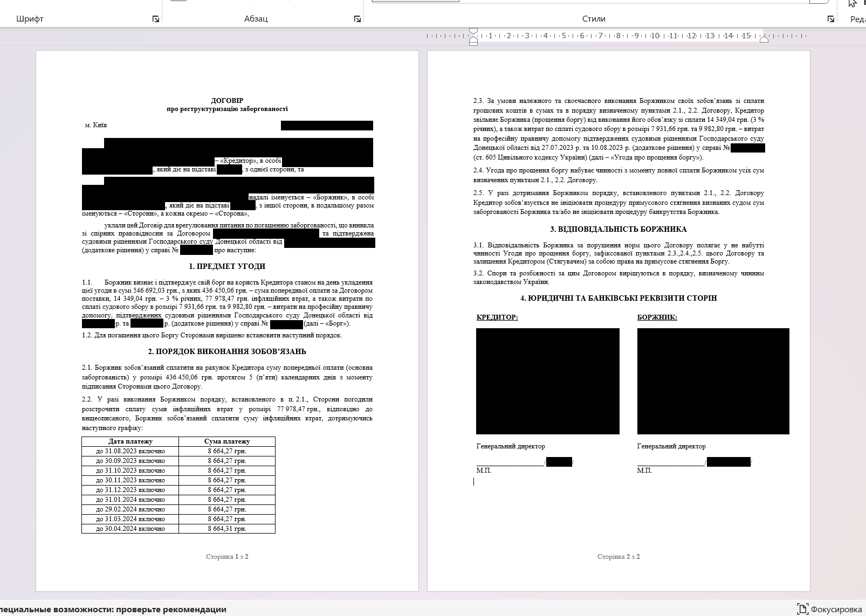Open the Шрифт font dialog launcher
Screen dimensions: 866x616
pyautogui.click(x=156, y=19)
